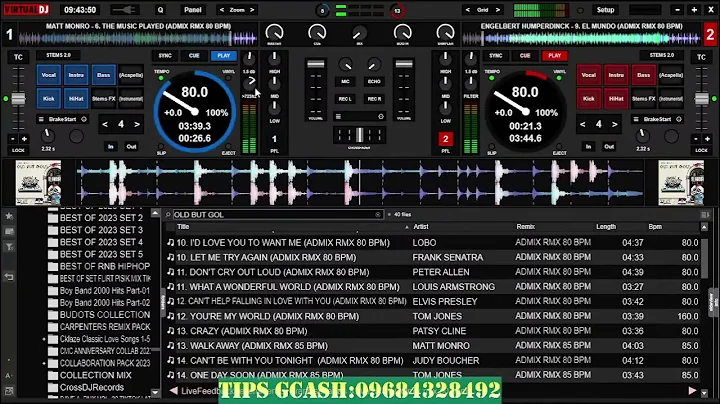Sort track list by Artist column
Image resolution: width=720 pixels, height=404 pixels.
coord(421,227)
